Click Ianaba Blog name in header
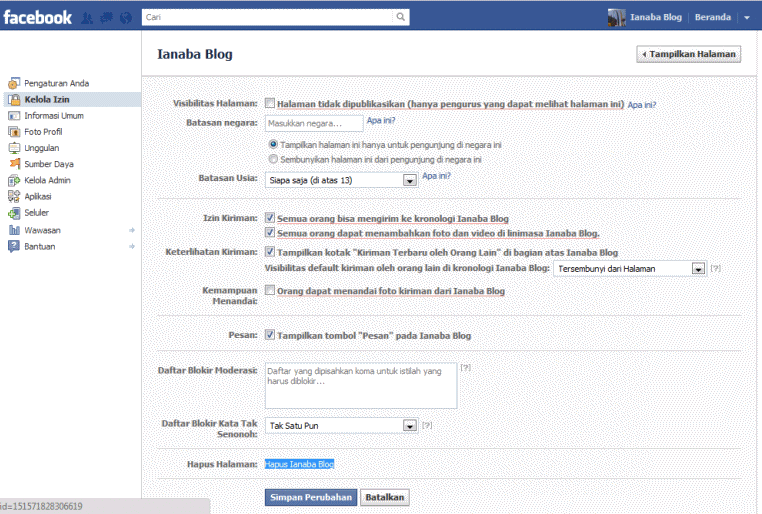Image resolution: width=762 pixels, height=514 pixels. 656,17
